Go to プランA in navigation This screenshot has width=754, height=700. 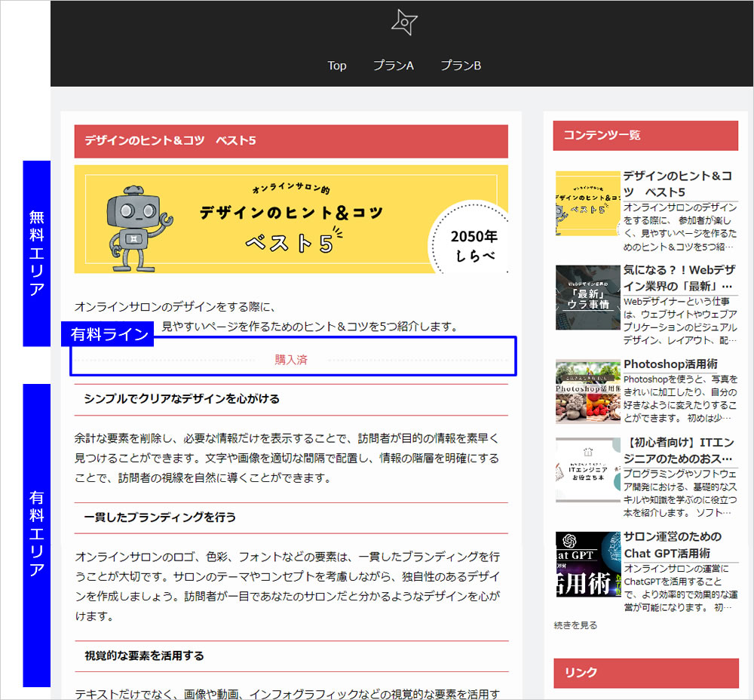(394, 66)
